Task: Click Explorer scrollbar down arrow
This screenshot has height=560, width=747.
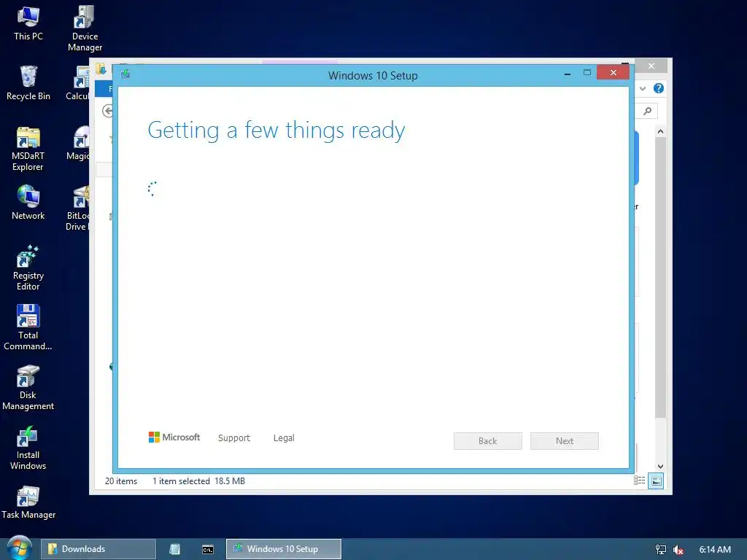Action: tap(660, 466)
